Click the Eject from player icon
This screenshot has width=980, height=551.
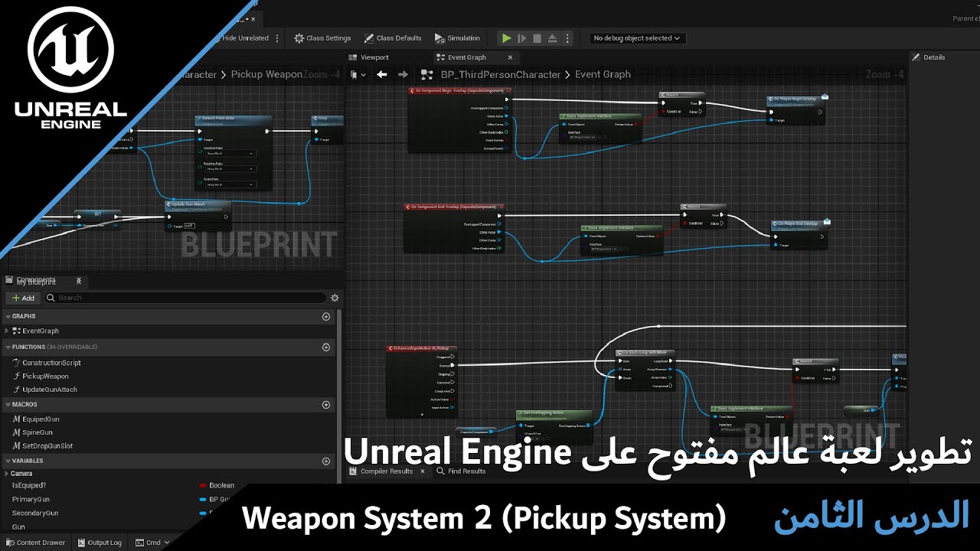[x=552, y=38]
